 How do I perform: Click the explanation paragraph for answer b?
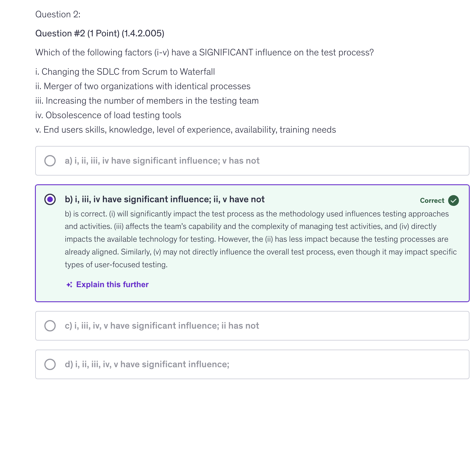[x=261, y=239]
